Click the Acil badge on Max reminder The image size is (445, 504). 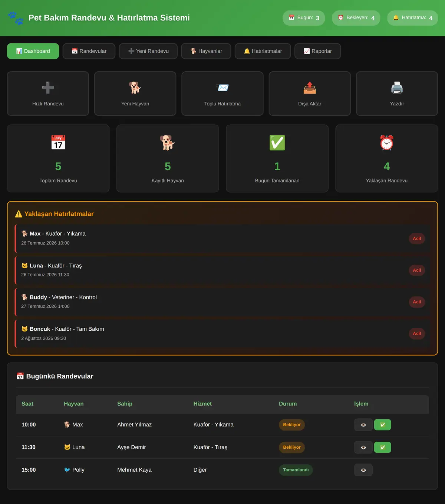417,239
